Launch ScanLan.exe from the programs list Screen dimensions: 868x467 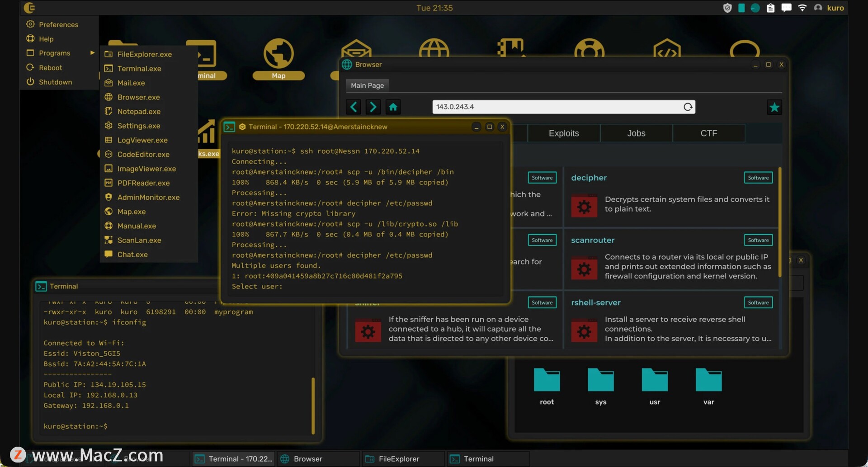(139, 240)
